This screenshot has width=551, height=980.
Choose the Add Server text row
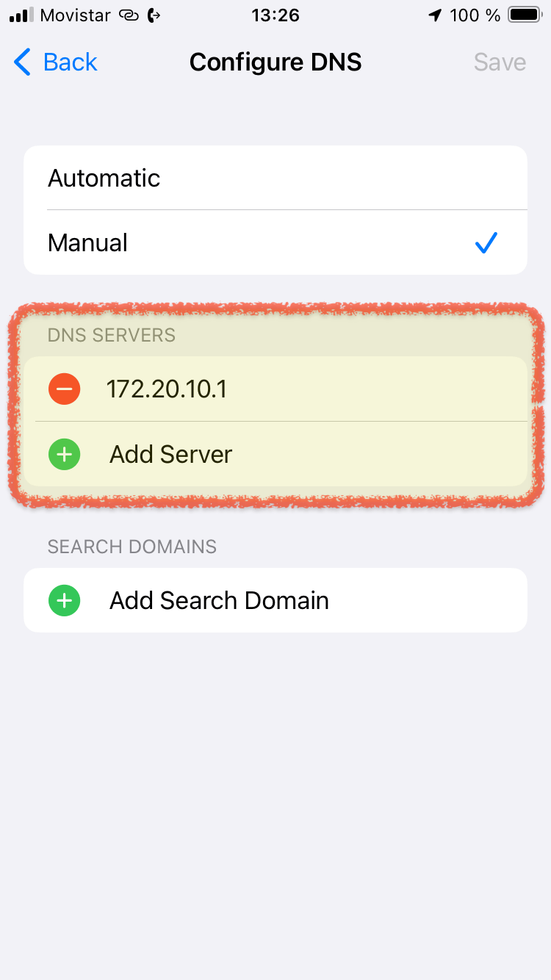(275, 454)
